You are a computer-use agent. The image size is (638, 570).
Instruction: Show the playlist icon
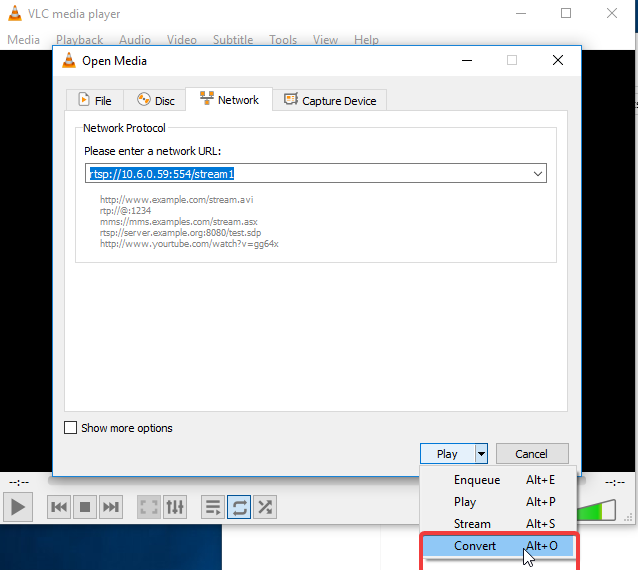pos(213,507)
